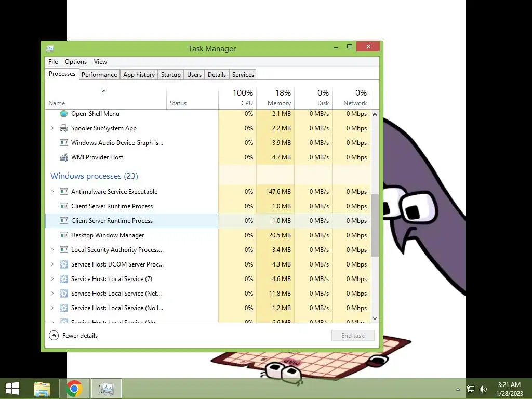This screenshot has height=399, width=532.
Task: Click the Service Host: DCOM Server gear icon
Action: (64, 264)
